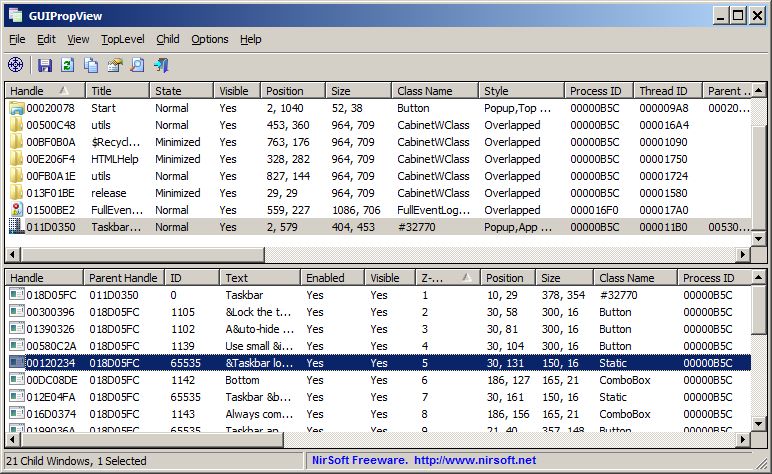
Task: Click child window icon of 01390326
Action: (x=17, y=328)
